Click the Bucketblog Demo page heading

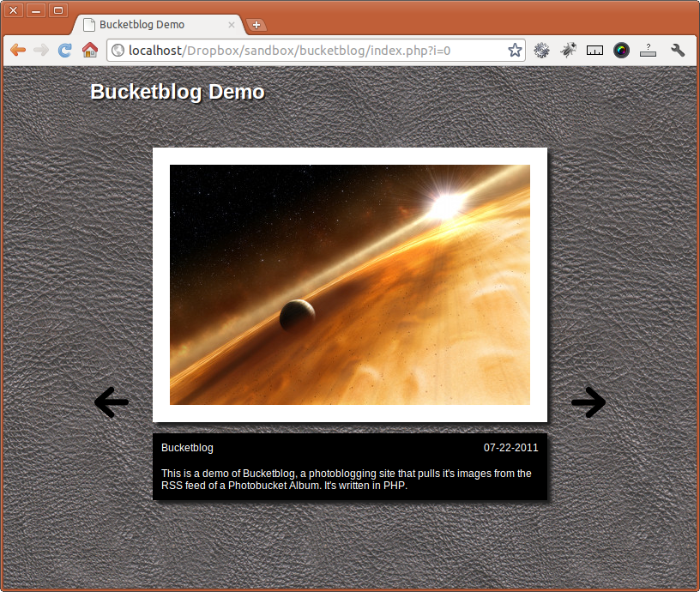coord(178,92)
